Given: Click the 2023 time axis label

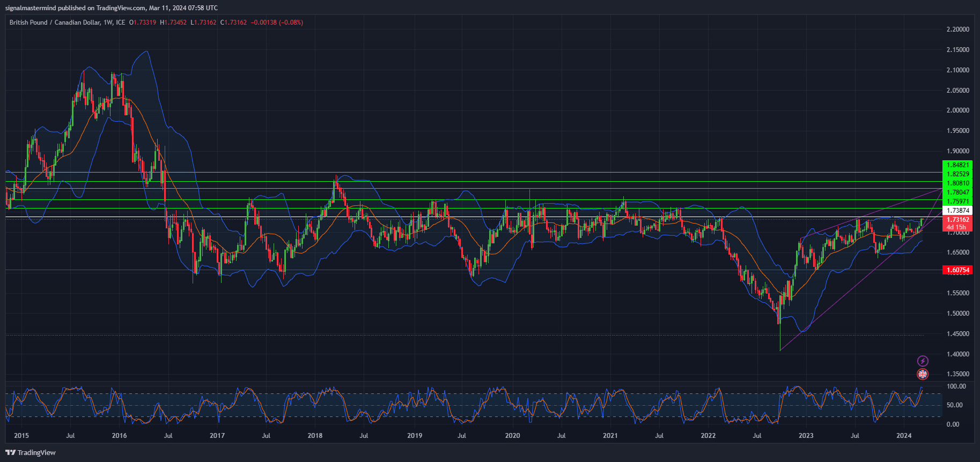Looking at the screenshot, I should click(x=806, y=436).
